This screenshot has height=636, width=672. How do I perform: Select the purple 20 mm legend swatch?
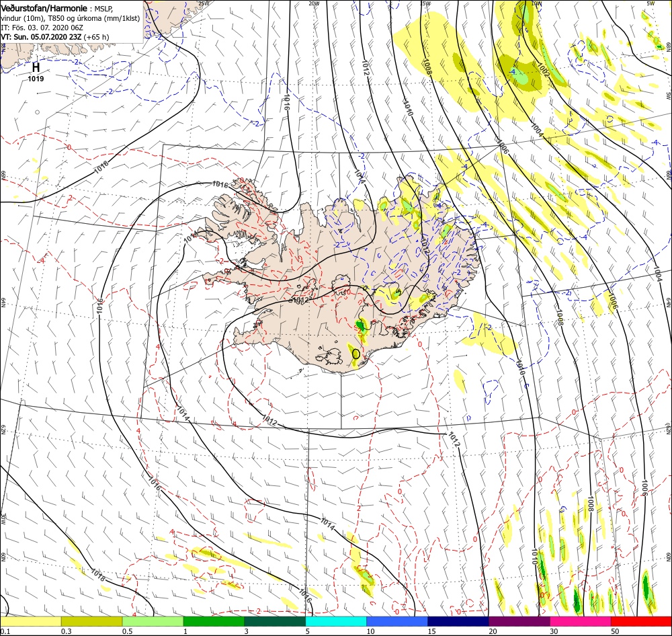click(519, 621)
